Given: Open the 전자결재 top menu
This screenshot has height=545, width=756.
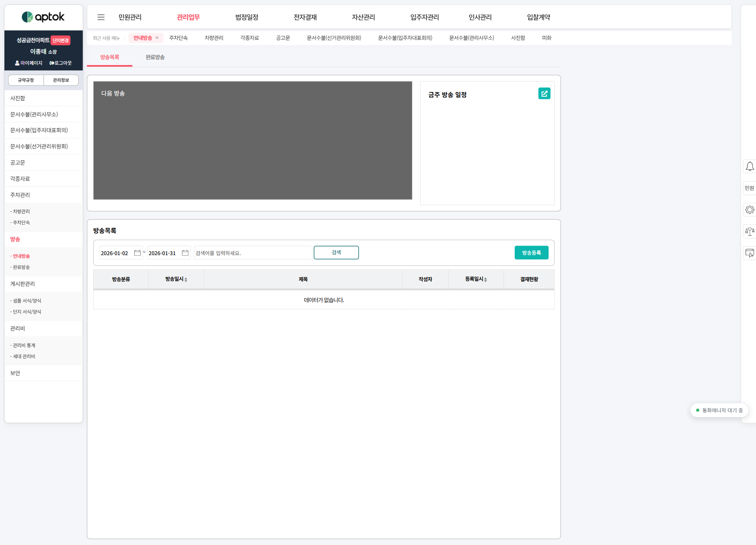Looking at the screenshot, I should (x=305, y=17).
